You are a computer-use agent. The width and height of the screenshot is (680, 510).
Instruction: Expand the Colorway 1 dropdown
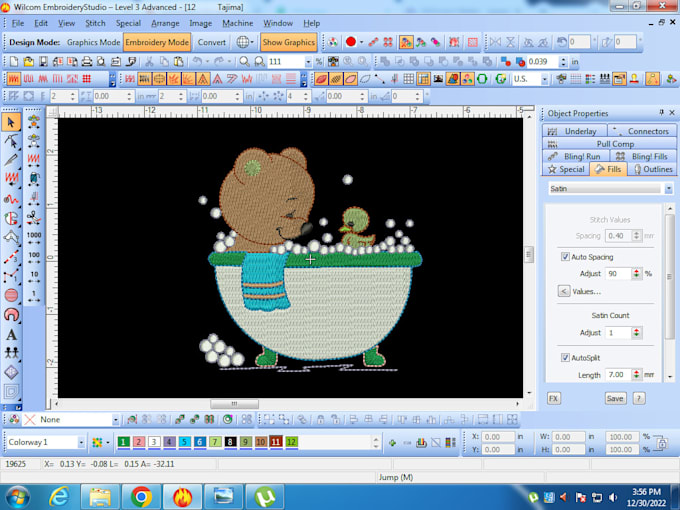tap(81, 442)
